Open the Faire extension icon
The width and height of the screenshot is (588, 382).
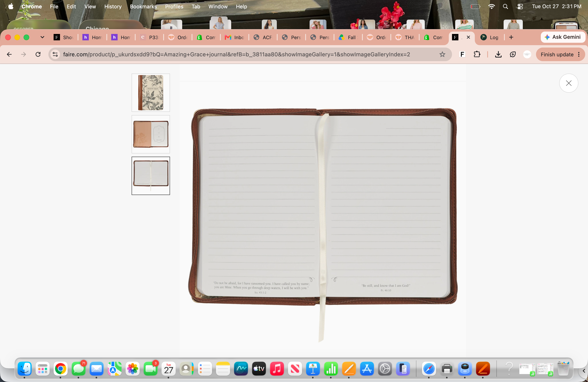click(462, 54)
